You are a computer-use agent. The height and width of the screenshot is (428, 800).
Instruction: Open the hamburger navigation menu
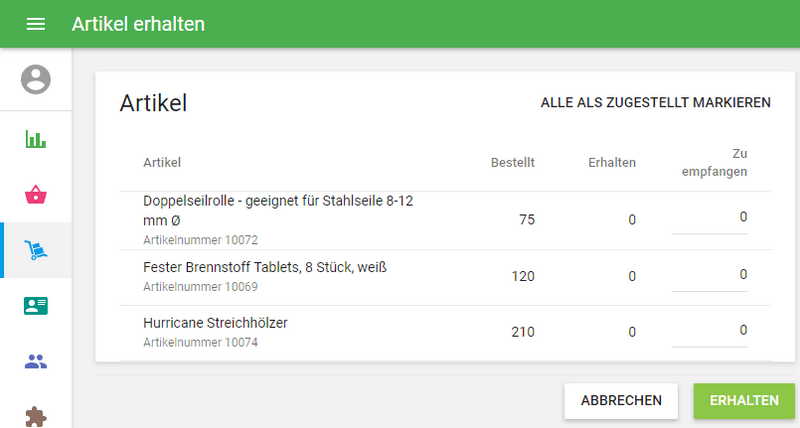coord(36,24)
